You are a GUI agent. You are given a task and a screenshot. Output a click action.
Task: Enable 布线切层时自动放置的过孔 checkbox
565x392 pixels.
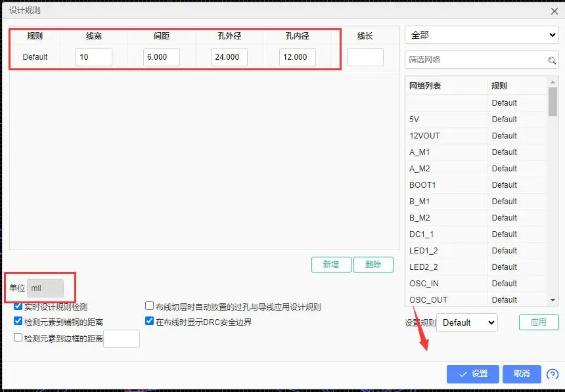tap(150, 307)
